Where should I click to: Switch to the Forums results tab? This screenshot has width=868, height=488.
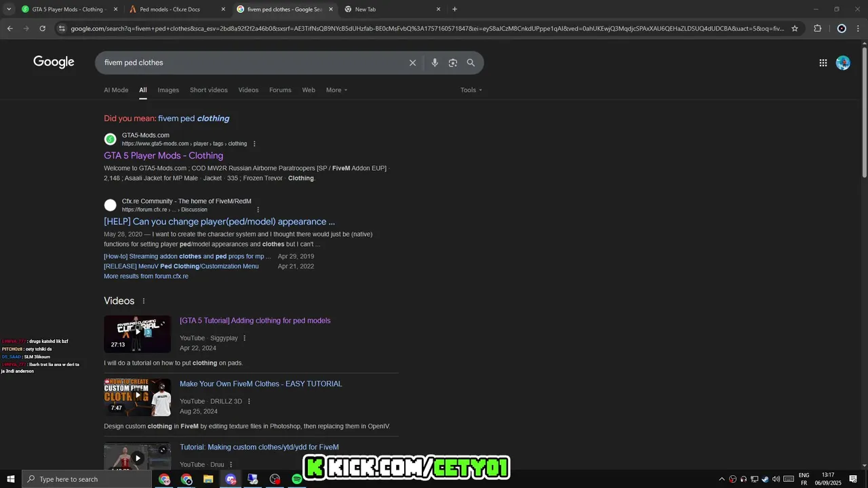click(280, 90)
